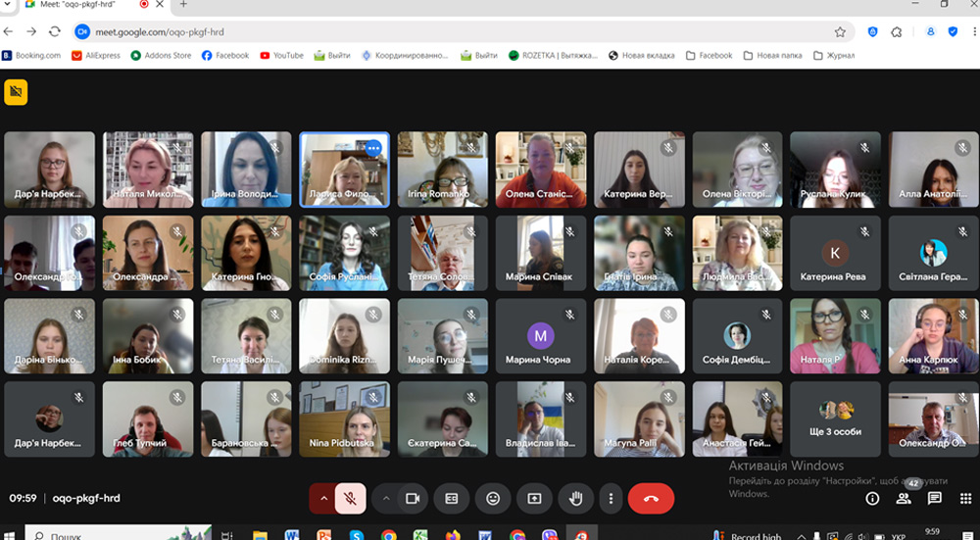Open the YouTube bookmark
The height and width of the screenshot is (540, 980).
pyautogui.click(x=281, y=56)
